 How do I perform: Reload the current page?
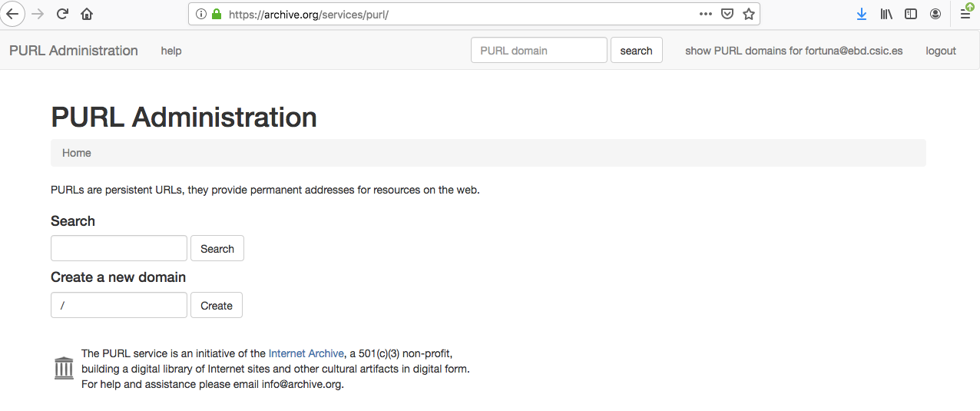point(63,14)
